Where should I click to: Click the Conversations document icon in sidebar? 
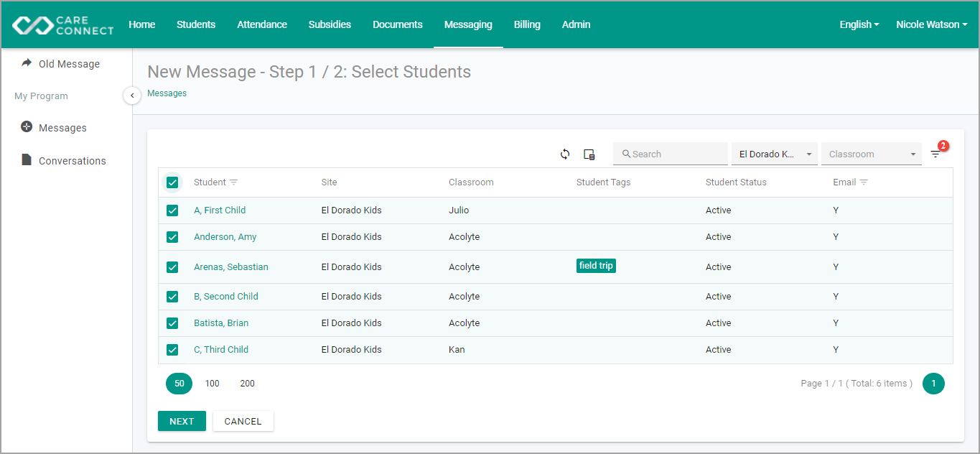click(27, 160)
